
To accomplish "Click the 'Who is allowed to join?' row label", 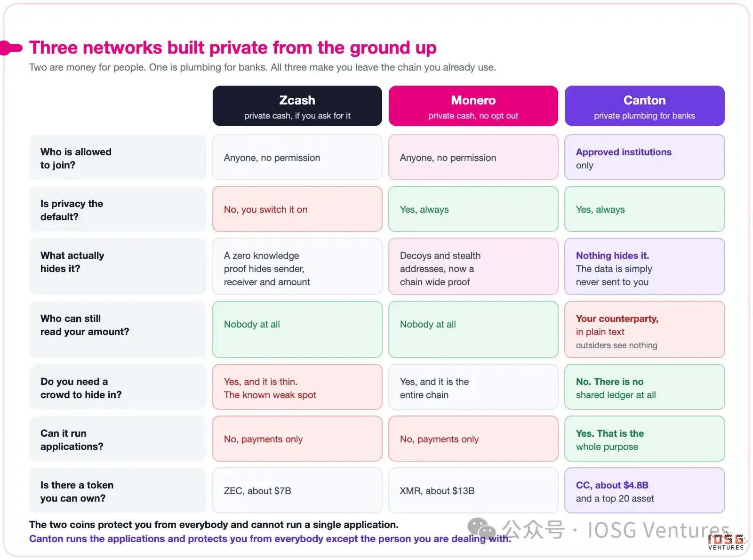I will [118, 157].
